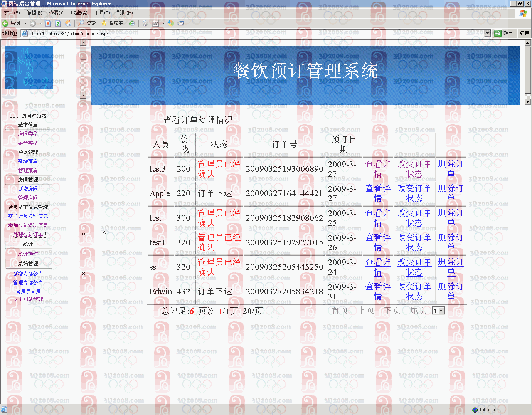532x415 pixels.
Task: Click the 链接 links toolbar label
Action: (x=524, y=33)
